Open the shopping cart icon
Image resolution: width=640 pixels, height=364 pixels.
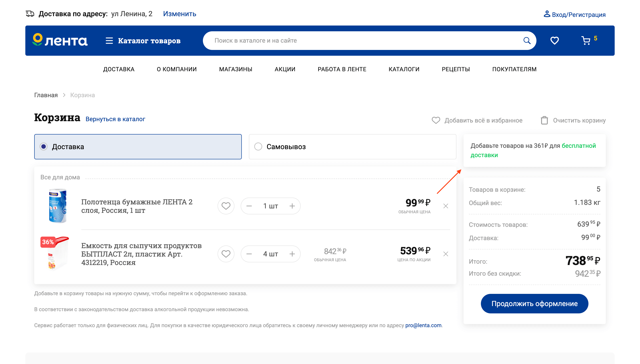coord(586,40)
